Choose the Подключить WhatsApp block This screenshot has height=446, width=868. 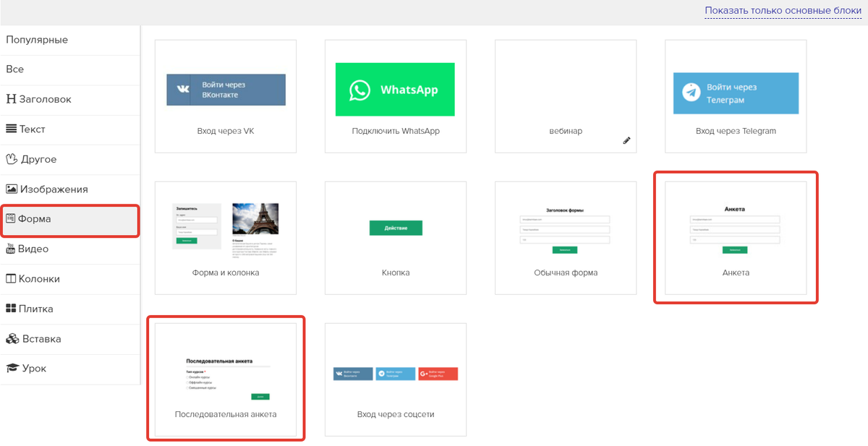tap(396, 96)
